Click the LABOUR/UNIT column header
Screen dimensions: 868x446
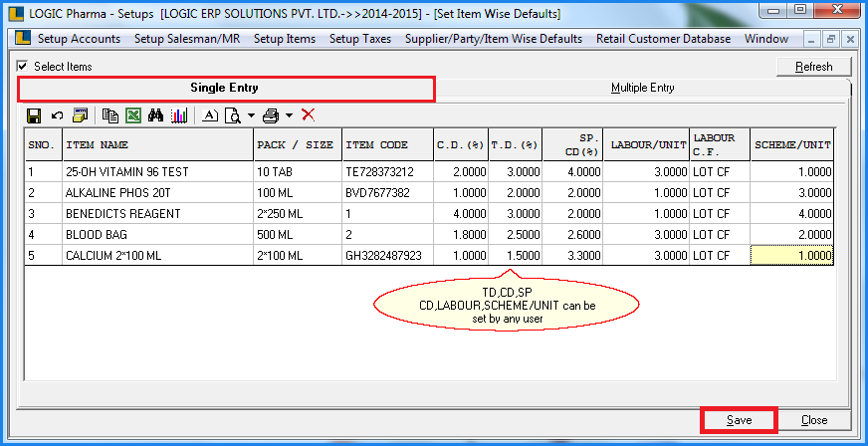point(647,145)
